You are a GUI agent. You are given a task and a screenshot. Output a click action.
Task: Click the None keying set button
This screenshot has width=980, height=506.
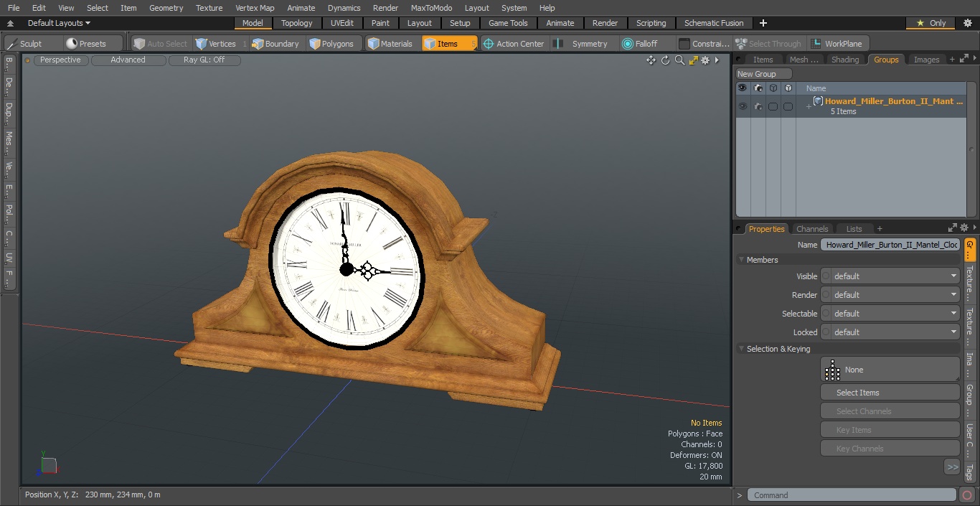[890, 370]
